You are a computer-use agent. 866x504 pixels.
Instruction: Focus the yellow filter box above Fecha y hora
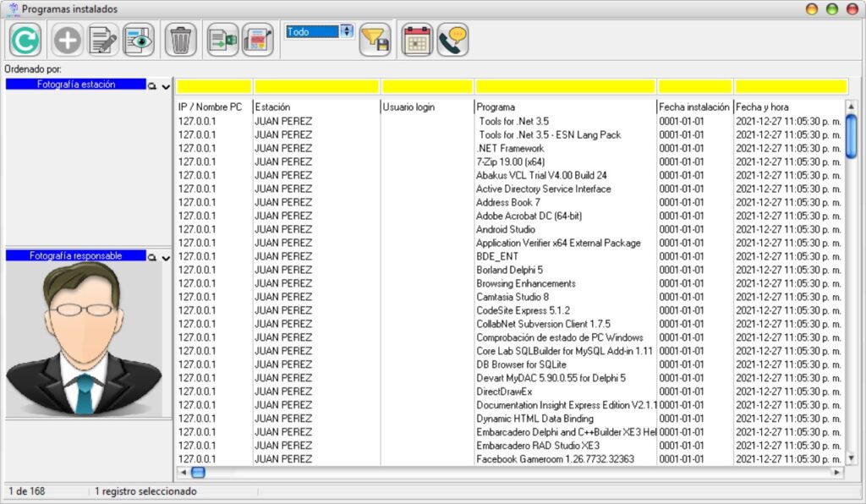point(791,86)
